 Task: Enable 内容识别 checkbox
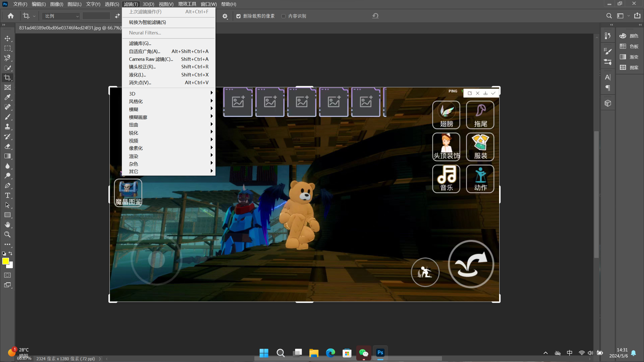pyautogui.click(x=284, y=16)
